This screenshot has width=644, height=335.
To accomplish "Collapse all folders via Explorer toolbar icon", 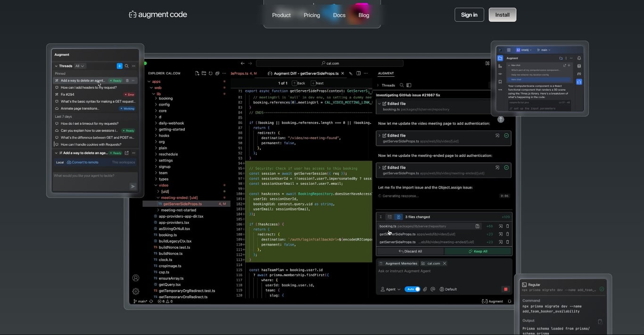I will point(217,74).
